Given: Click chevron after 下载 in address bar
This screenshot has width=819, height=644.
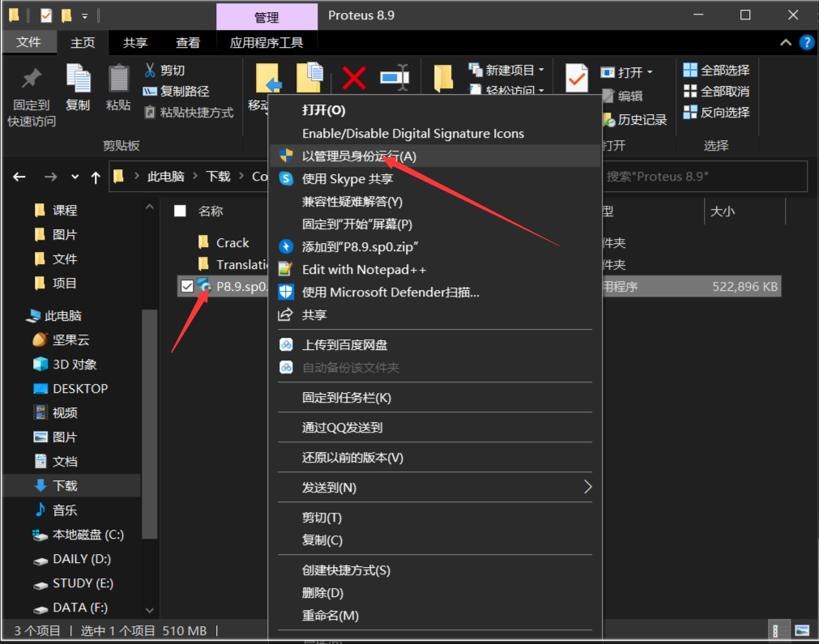Looking at the screenshot, I should click(241, 177).
